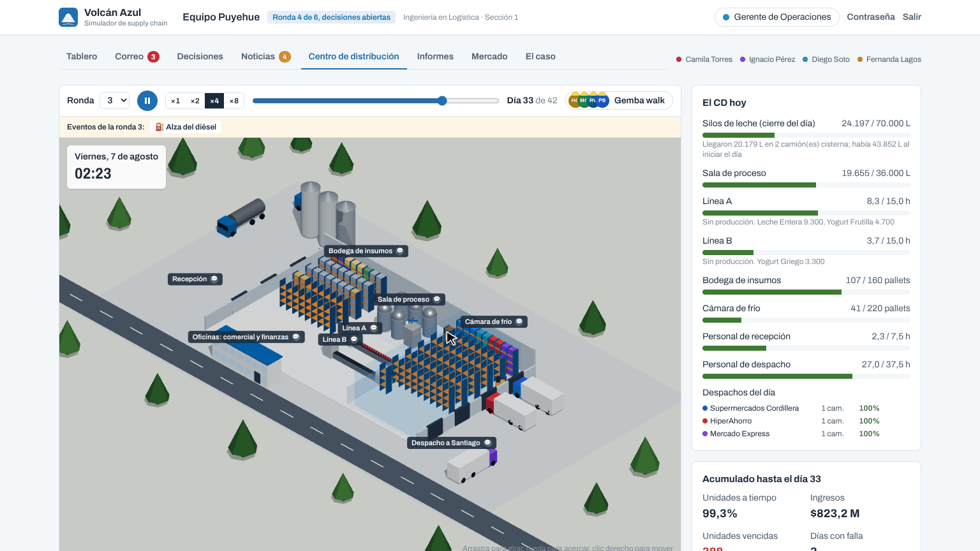Open chat bubble on Bodega de insumos label

(x=400, y=251)
